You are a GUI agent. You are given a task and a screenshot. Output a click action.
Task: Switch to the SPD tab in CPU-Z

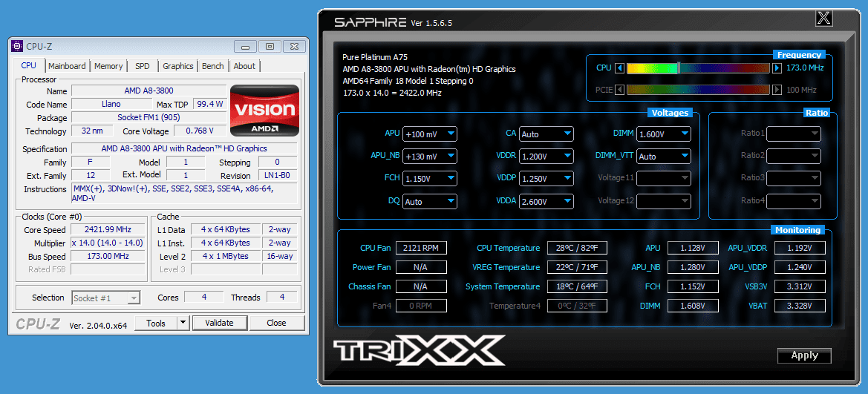(x=143, y=66)
